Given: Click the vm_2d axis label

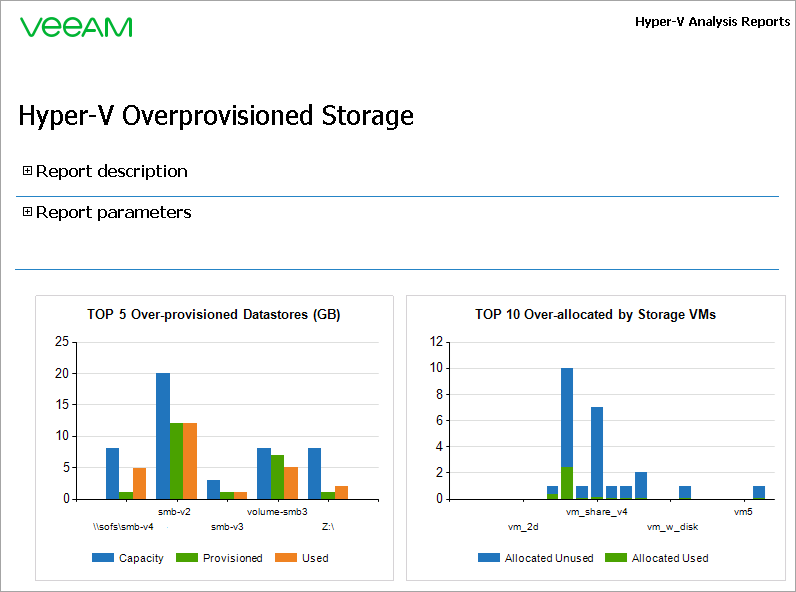Looking at the screenshot, I should coord(523,527).
